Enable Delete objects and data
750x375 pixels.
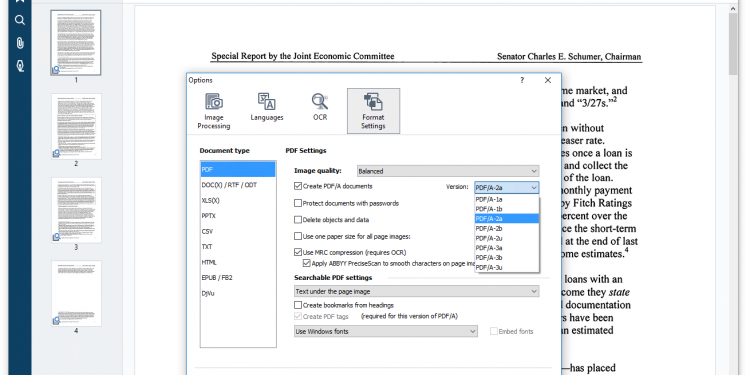(x=298, y=220)
